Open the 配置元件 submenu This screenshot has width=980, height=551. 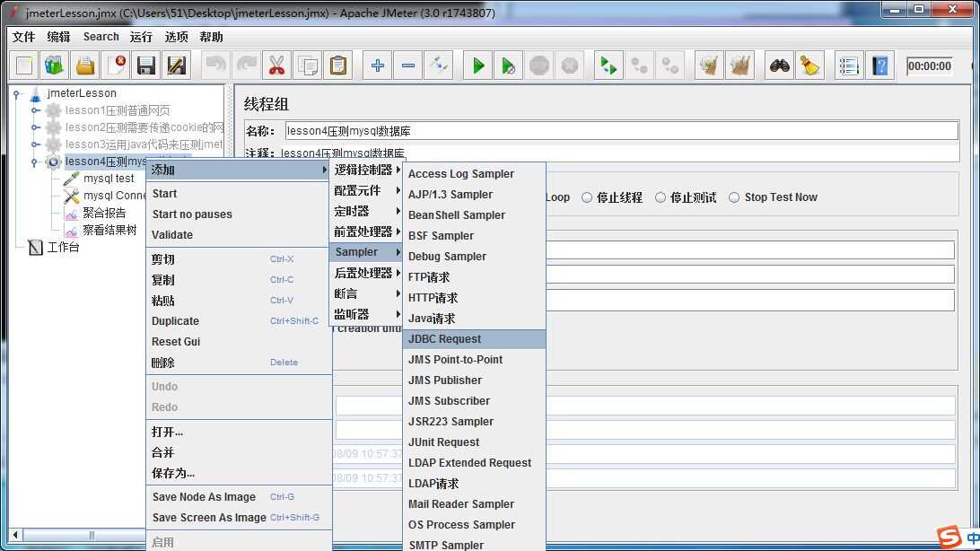[x=366, y=190]
